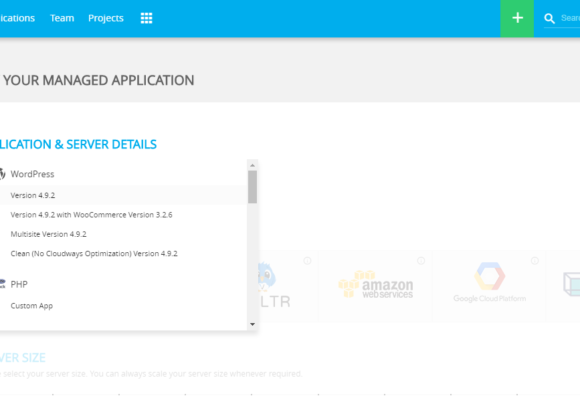Screen dimensions: 580x400
Task: Click the Server Size heading
Action: tap(23, 357)
